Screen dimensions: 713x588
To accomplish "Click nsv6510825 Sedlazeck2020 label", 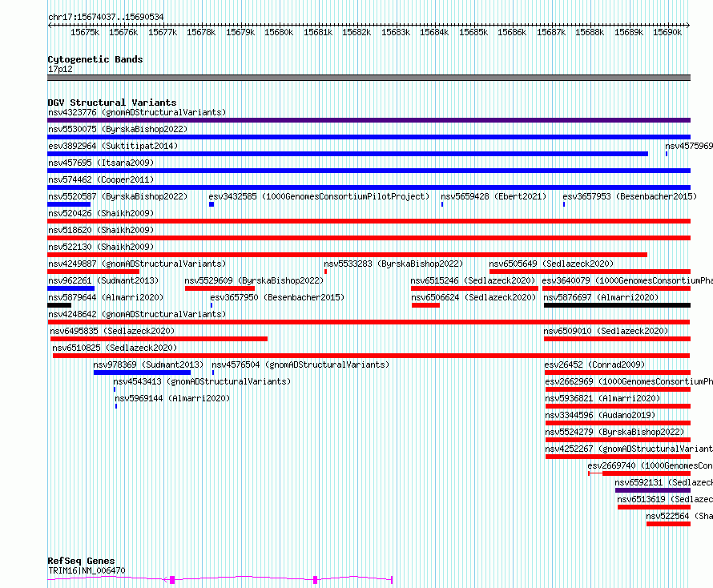I will tap(115, 348).
